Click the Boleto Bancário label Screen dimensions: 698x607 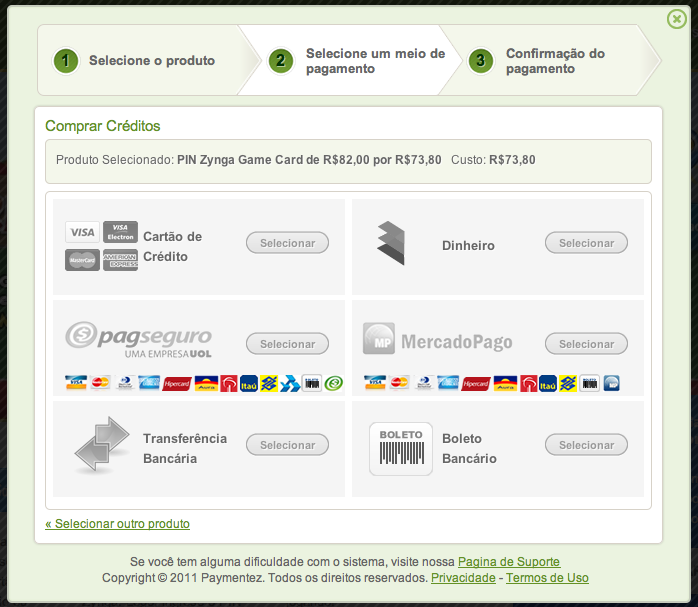tap(469, 449)
